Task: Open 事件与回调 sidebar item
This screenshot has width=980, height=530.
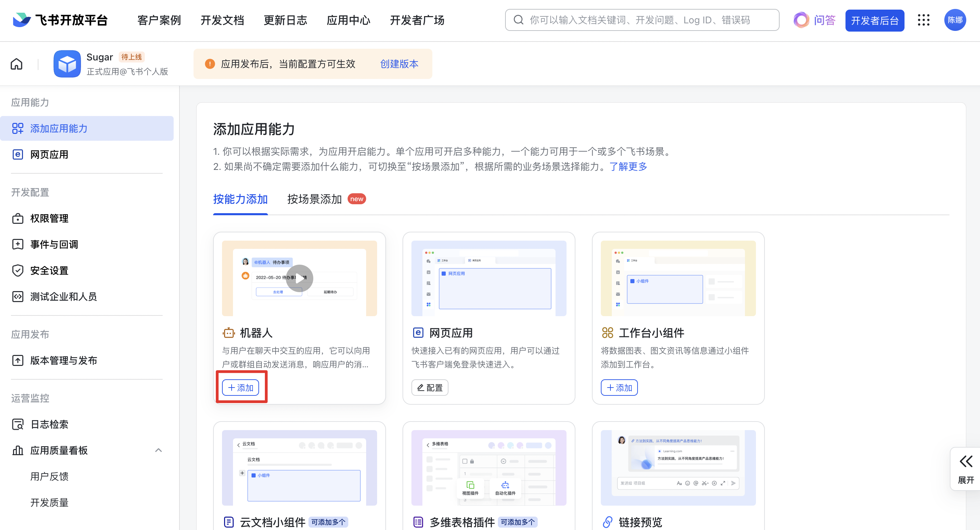Action: [x=87, y=244]
